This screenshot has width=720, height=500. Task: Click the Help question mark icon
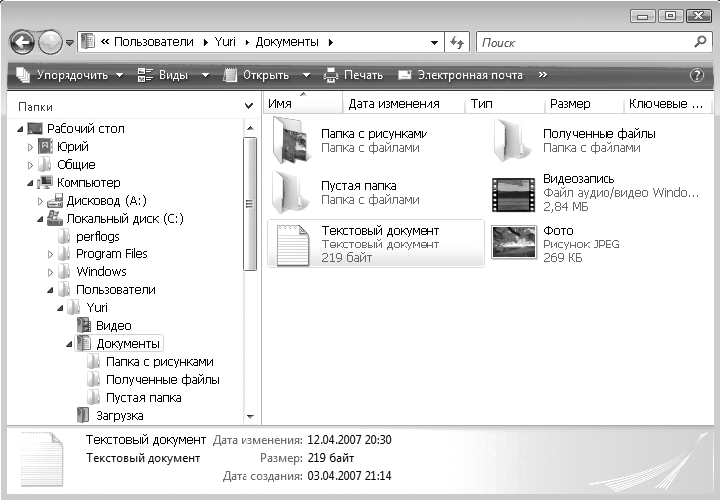[697, 75]
